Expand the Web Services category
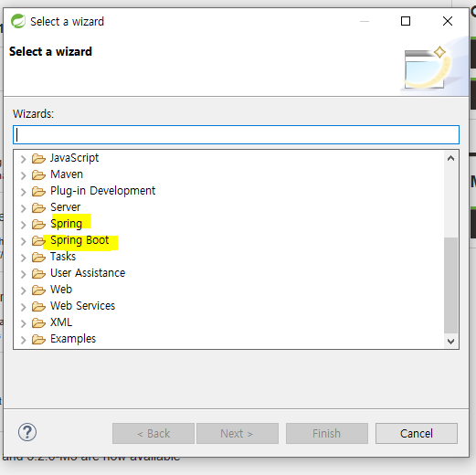This screenshot has width=476, height=475. pos(23,307)
